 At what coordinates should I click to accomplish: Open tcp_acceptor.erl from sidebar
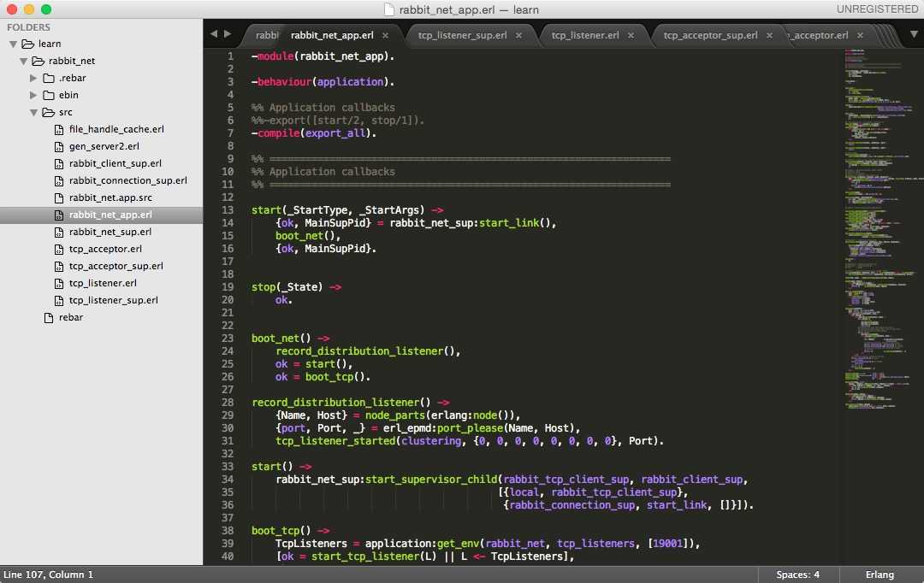point(105,249)
